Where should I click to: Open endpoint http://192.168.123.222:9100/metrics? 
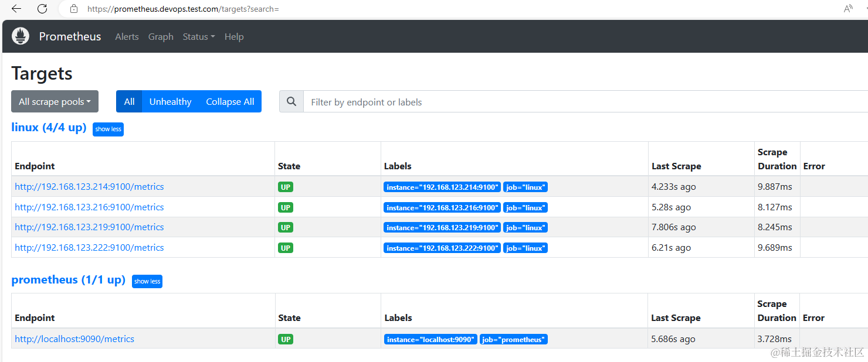point(89,247)
